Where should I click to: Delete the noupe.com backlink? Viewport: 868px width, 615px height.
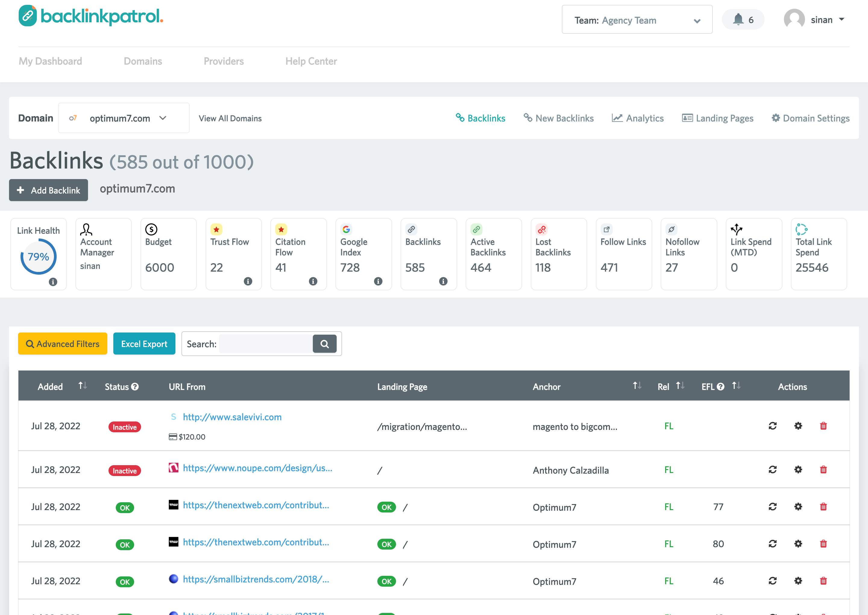pyautogui.click(x=823, y=470)
